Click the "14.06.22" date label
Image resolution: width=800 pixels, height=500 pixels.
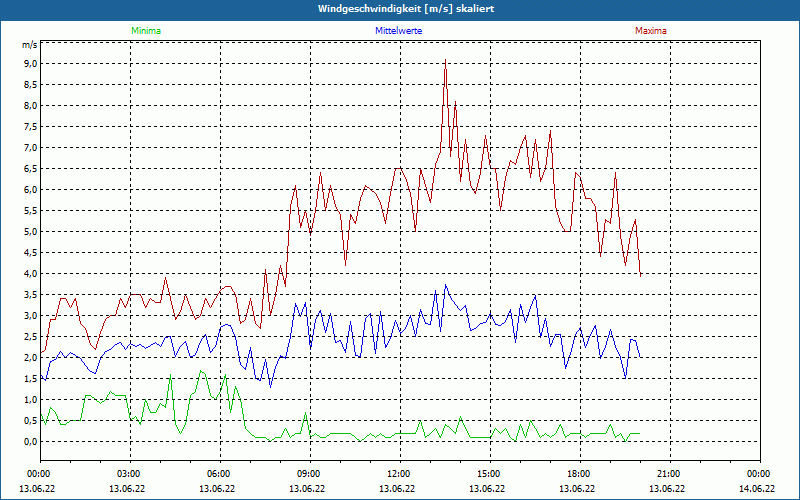[757, 489]
